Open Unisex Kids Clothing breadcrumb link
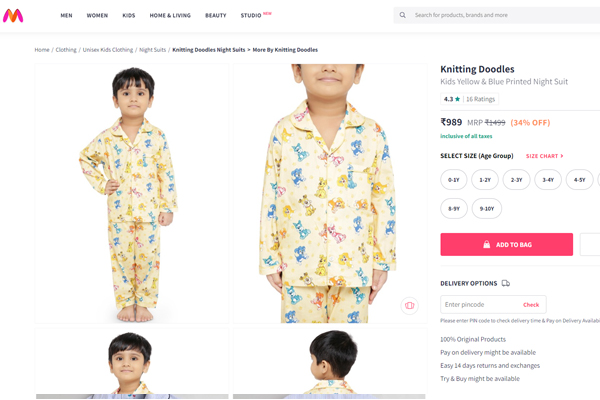The width and height of the screenshot is (600, 400). coord(108,49)
